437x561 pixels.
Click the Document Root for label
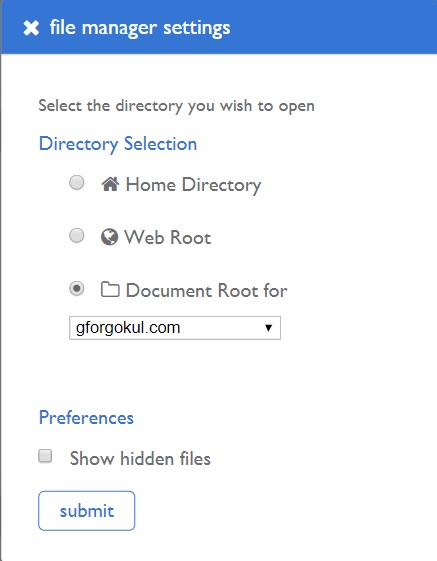click(207, 290)
